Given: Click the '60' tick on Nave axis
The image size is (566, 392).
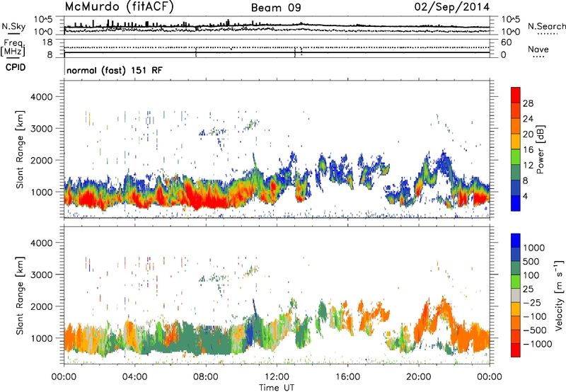Looking at the screenshot, I should coord(506,42).
